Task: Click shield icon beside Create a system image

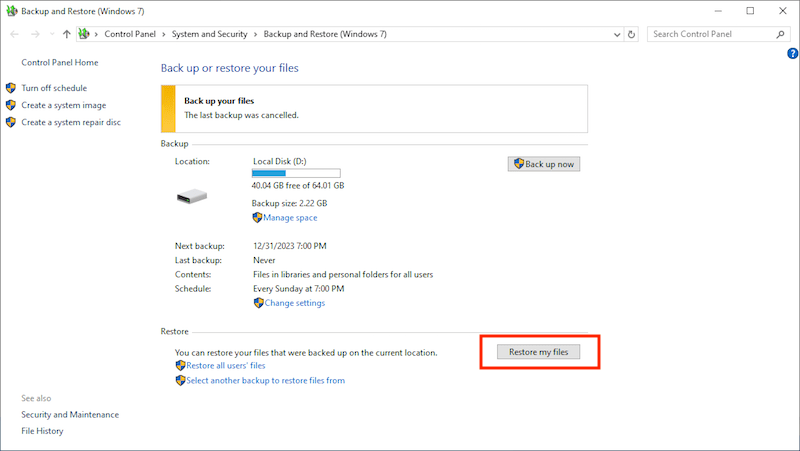Action: click(x=11, y=105)
